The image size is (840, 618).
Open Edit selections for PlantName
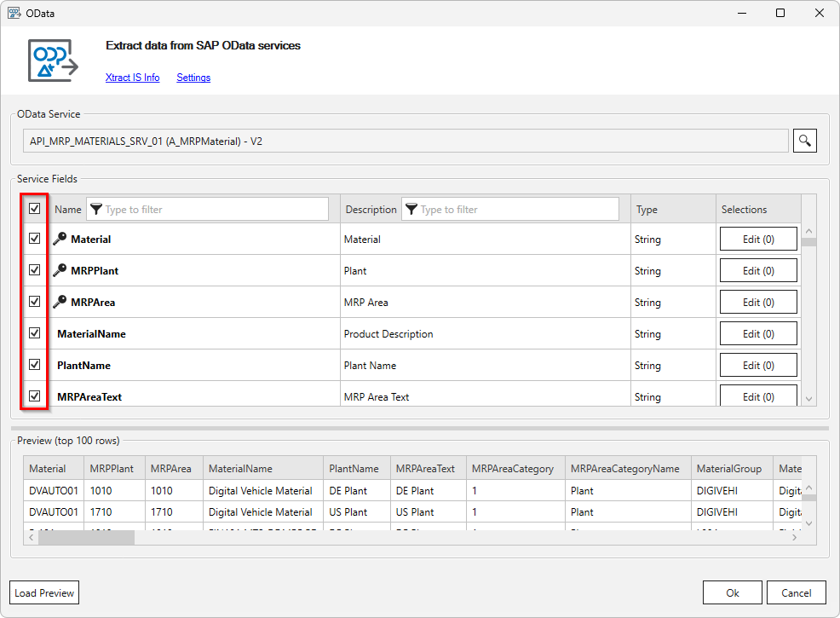(x=757, y=364)
